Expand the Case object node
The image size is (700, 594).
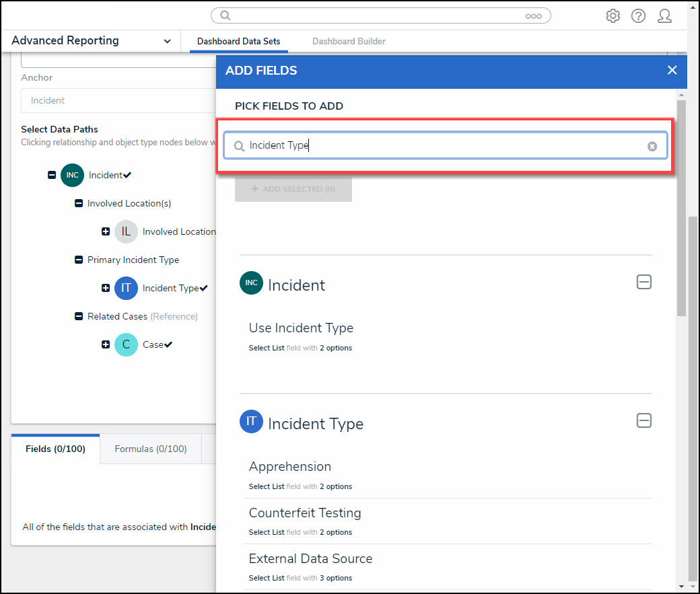pyautogui.click(x=106, y=344)
